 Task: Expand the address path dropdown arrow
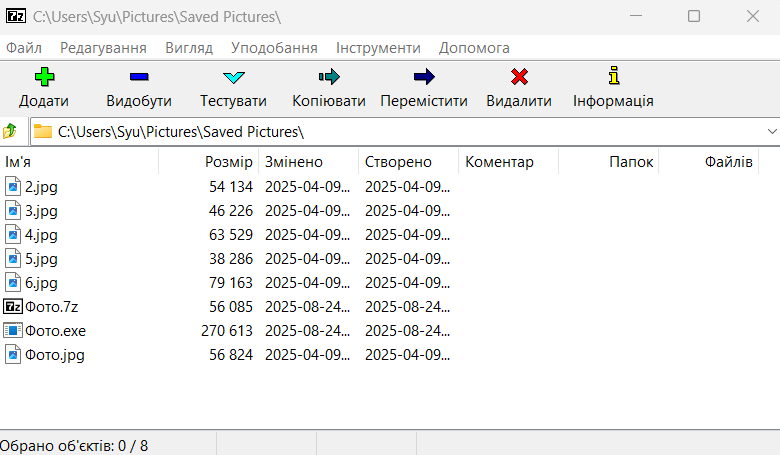[771, 131]
